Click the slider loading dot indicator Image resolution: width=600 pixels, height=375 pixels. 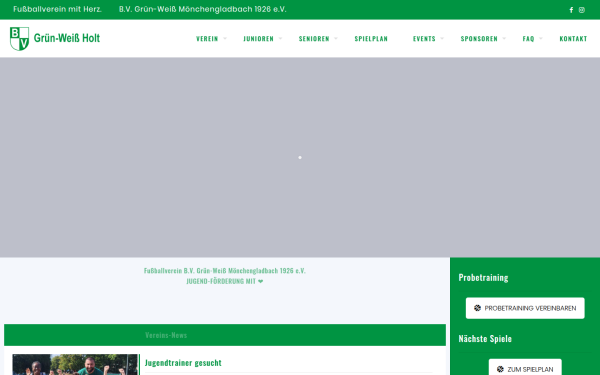(300, 157)
